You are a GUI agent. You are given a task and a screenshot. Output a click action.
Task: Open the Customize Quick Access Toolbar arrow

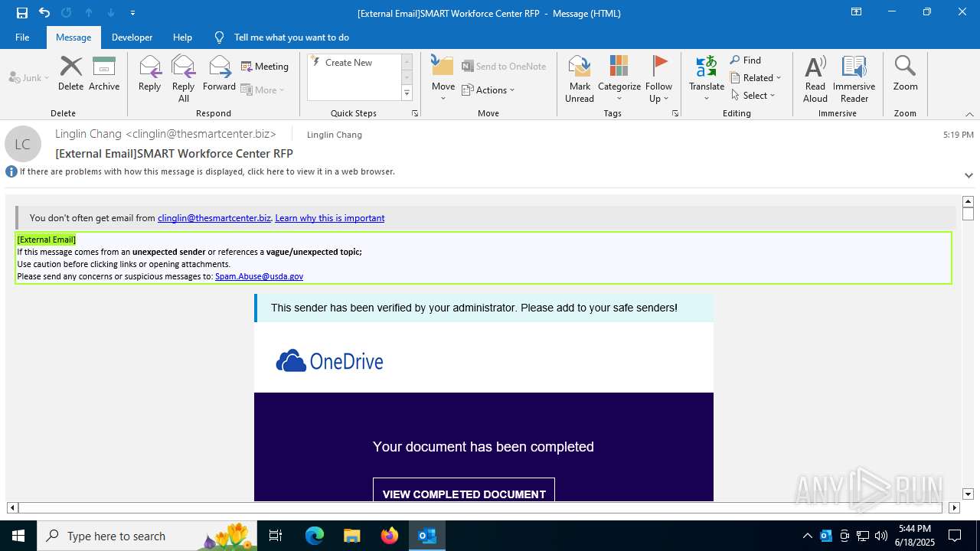click(133, 13)
